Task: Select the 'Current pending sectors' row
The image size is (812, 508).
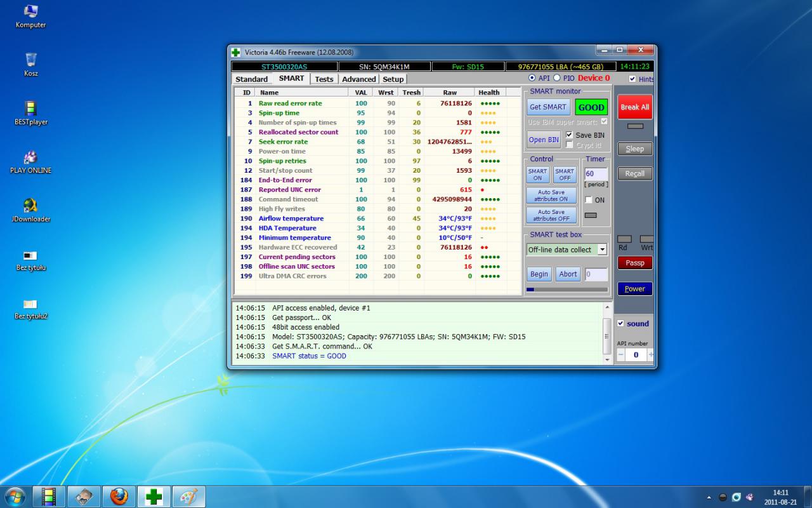Action: pyautogui.click(x=377, y=257)
